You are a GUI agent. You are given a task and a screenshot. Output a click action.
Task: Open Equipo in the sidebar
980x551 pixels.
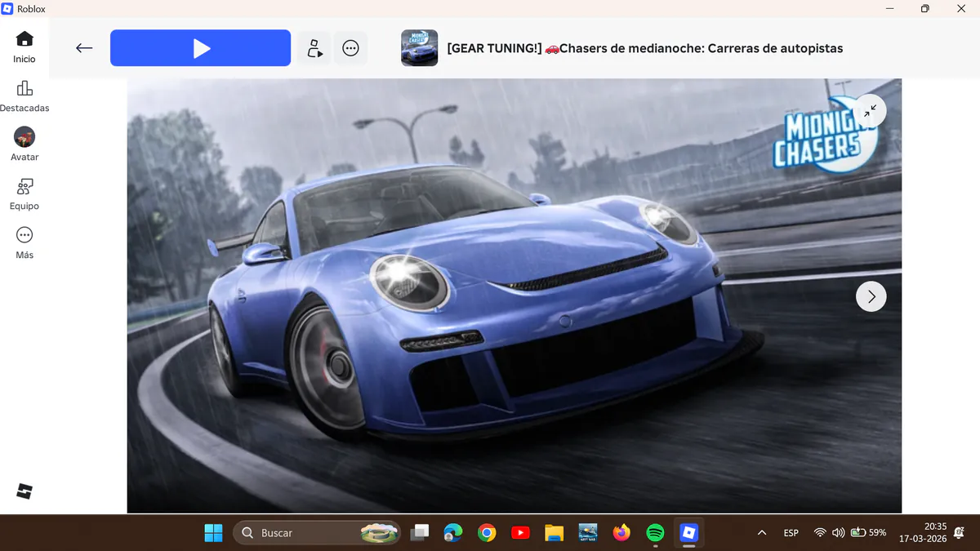(x=24, y=194)
